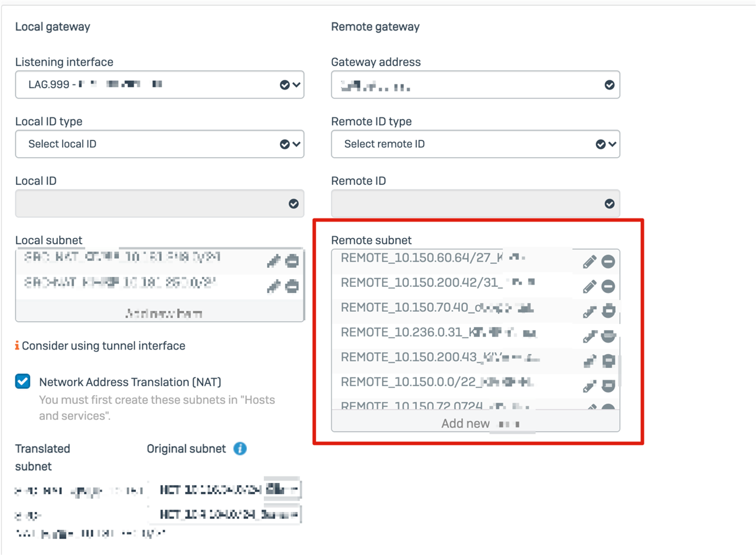756x555 pixels.
Task: Click Add new item under Local subnet
Action: [x=159, y=313]
